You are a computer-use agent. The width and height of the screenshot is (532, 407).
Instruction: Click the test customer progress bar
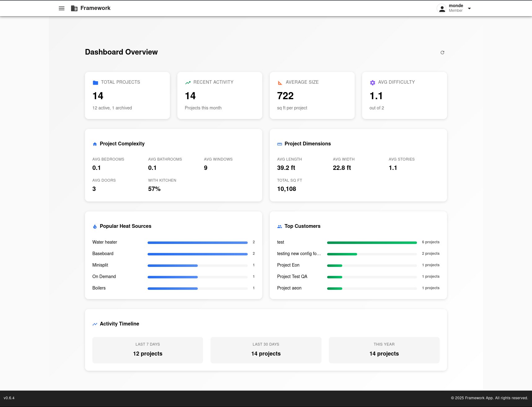click(x=372, y=243)
